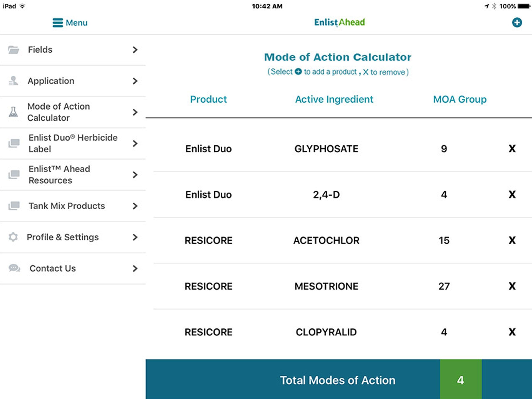Open Enlist Duo Herbicide Label entry

73,143
